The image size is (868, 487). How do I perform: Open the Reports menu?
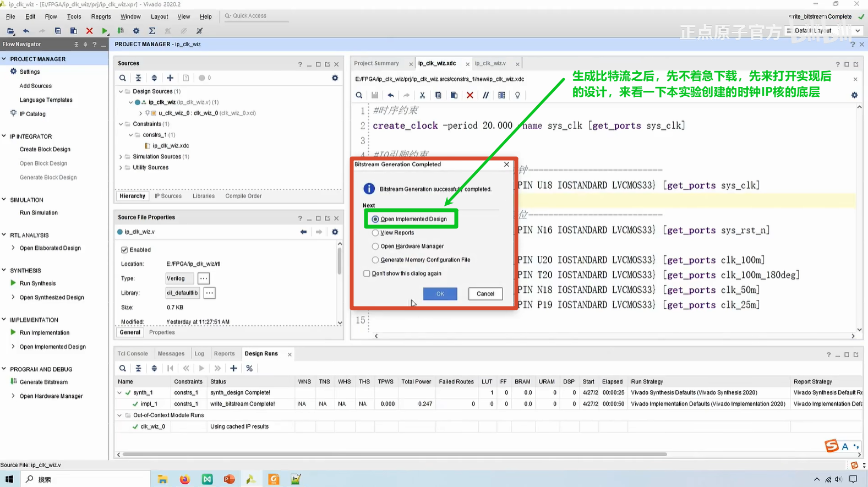(101, 17)
